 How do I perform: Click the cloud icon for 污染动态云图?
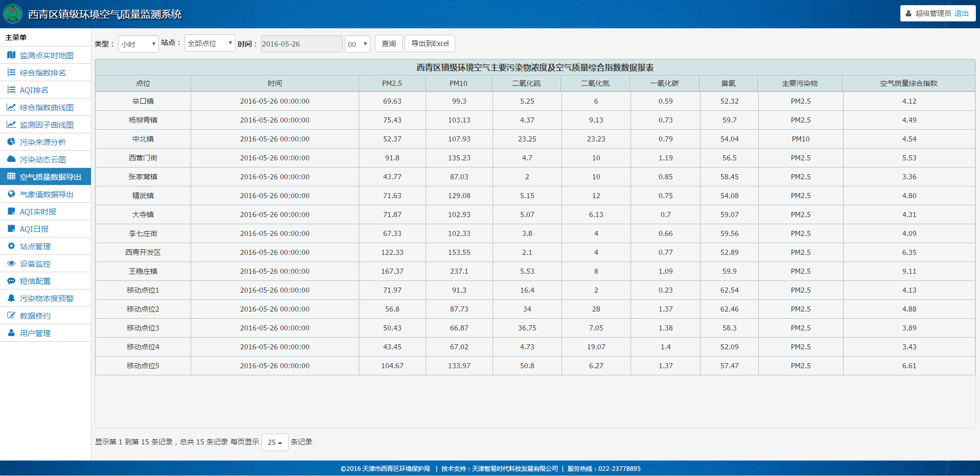point(11,159)
